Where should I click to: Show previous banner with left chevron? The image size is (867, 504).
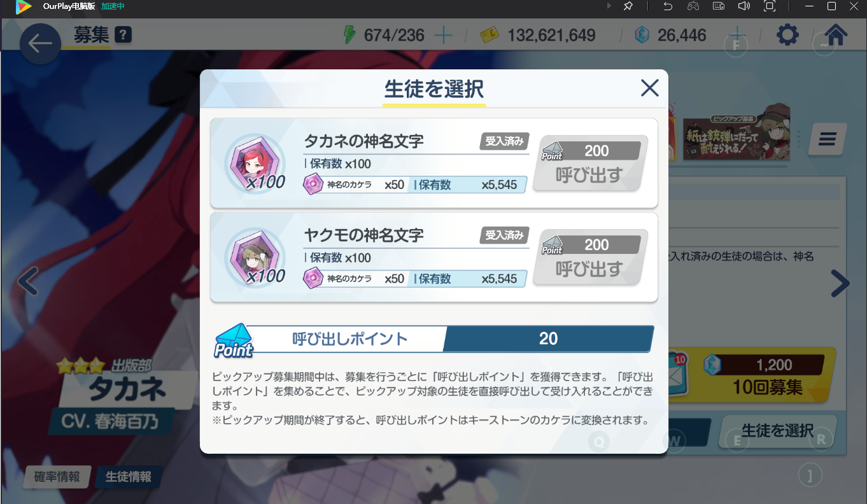pos(28,281)
